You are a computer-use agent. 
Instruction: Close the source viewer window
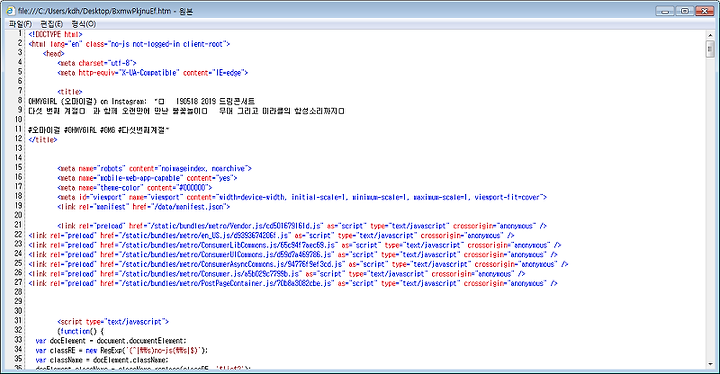[x=704, y=11]
